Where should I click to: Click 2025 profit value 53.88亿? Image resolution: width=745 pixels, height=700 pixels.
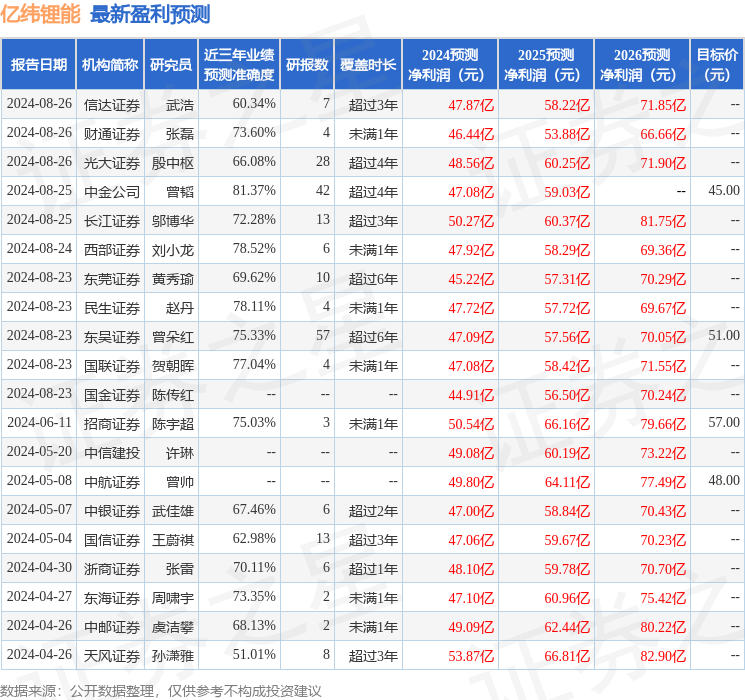click(567, 134)
